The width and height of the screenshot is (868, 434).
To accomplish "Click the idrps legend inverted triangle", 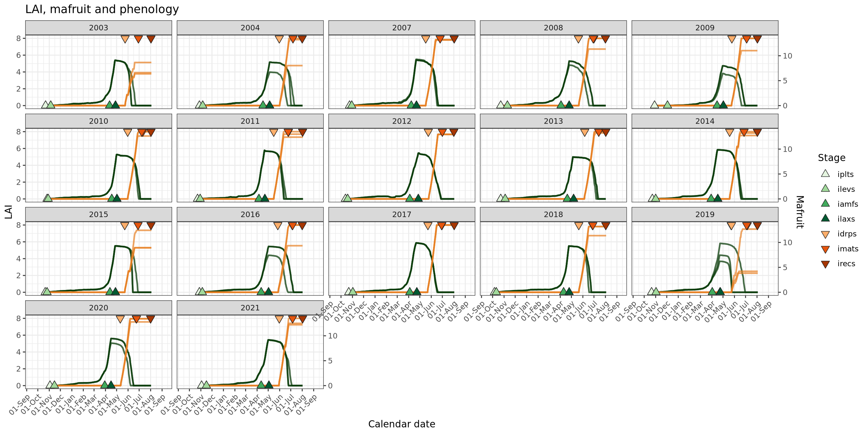I will [825, 234].
